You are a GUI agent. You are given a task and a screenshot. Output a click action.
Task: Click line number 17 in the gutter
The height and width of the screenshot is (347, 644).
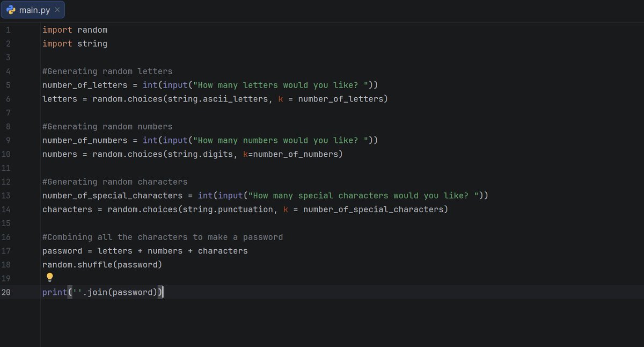click(6, 251)
